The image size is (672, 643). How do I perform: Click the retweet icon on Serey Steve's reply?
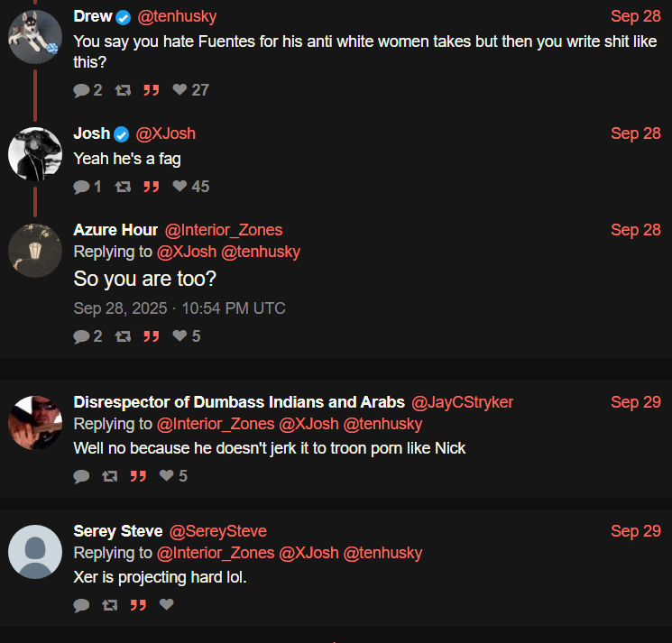tap(110, 605)
